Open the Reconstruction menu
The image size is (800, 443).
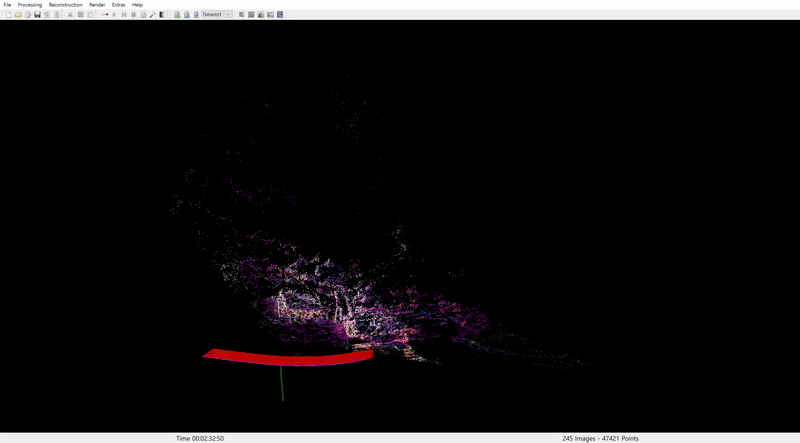click(x=65, y=5)
